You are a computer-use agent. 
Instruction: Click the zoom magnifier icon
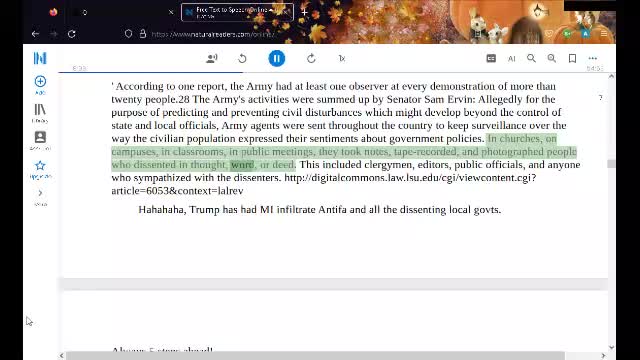click(551, 58)
